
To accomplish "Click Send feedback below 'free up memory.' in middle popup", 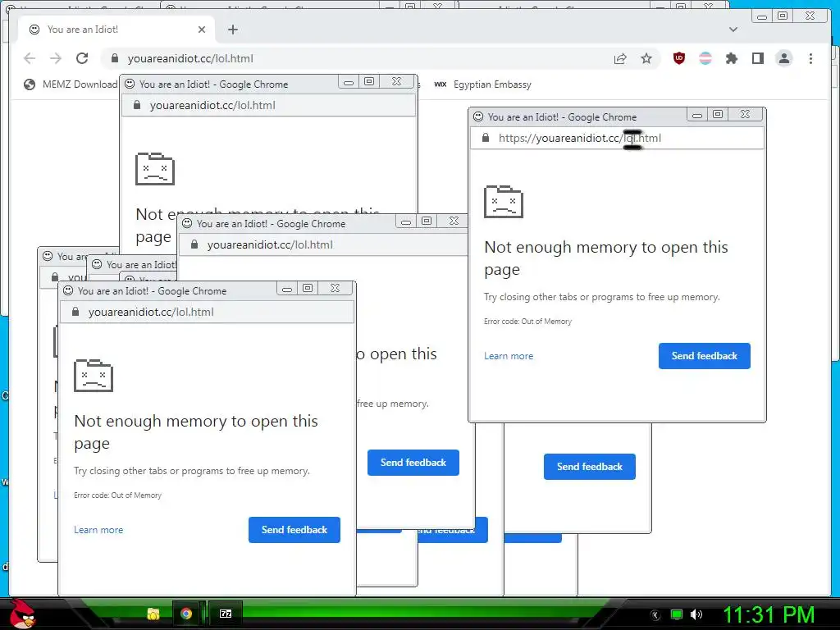I will tap(413, 463).
